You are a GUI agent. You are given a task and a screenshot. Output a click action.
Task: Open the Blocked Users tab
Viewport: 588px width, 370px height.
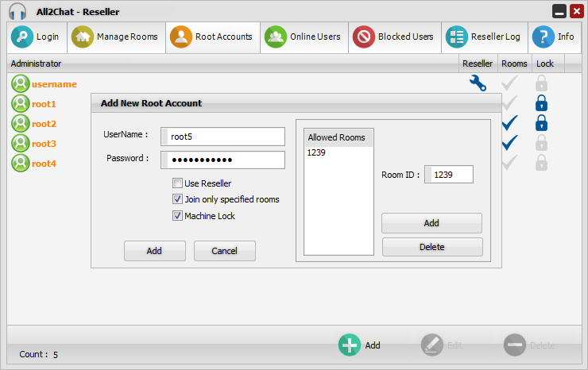click(393, 37)
